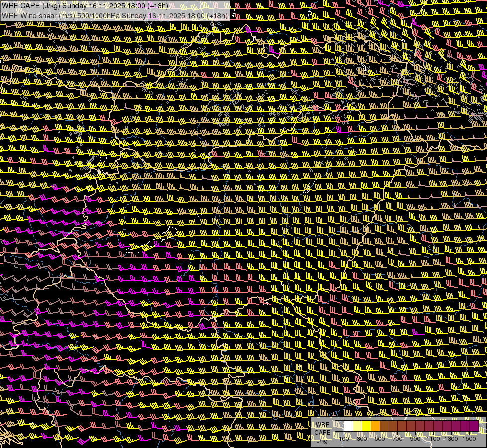Screen dimensions: 487x448
Task: Select the white CAPE legend swatch
Action: click(x=349, y=426)
